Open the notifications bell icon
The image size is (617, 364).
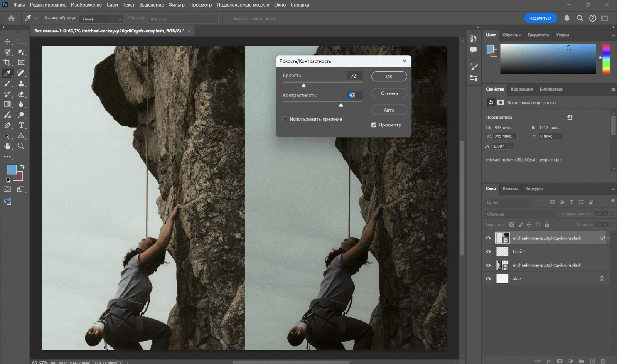coord(567,18)
